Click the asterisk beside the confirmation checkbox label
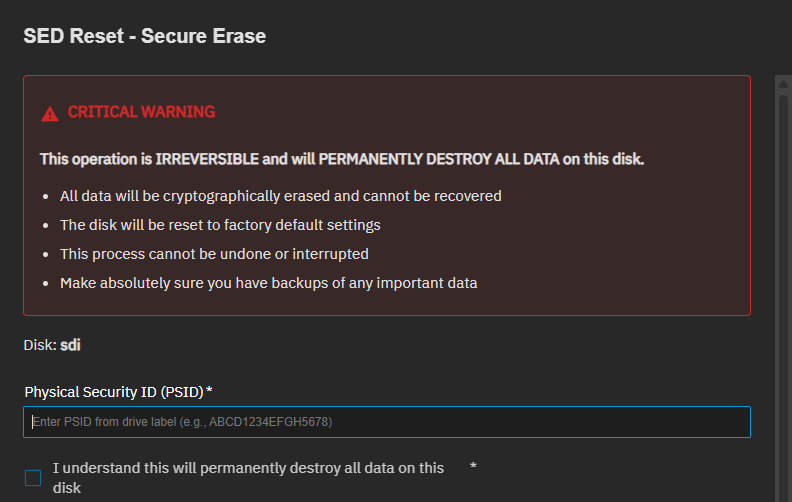The height and width of the screenshot is (502, 792). click(x=473, y=468)
